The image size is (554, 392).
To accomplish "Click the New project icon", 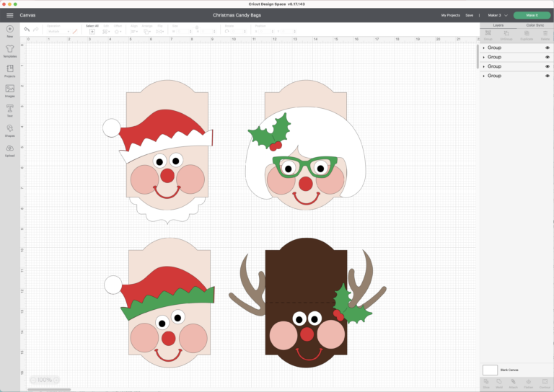I will [x=10, y=29].
